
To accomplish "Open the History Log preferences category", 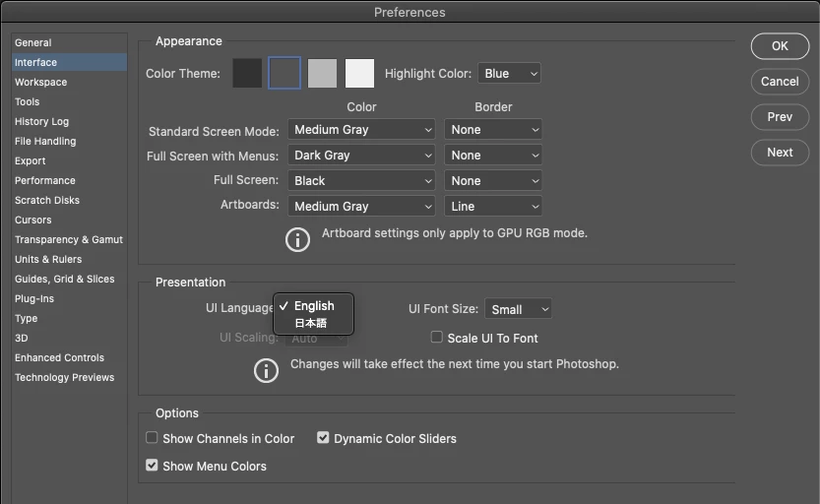I will pyautogui.click(x=69, y=121).
